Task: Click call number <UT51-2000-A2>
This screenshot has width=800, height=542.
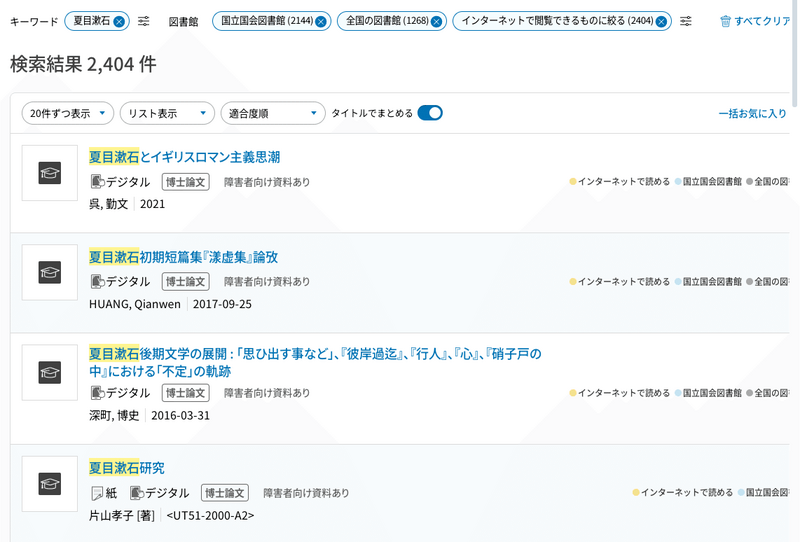Action: [210, 515]
